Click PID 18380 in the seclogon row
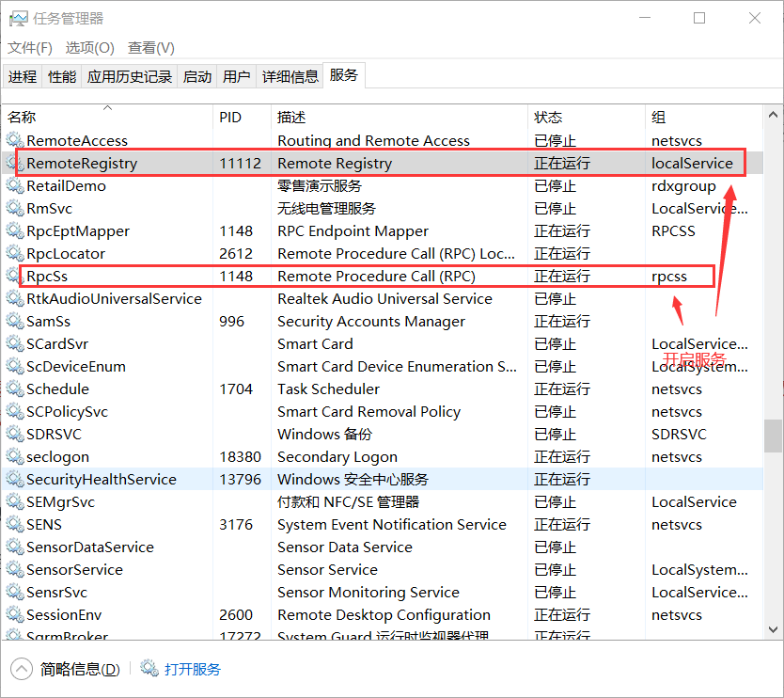Image resolution: width=784 pixels, height=698 pixels. click(240, 457)
